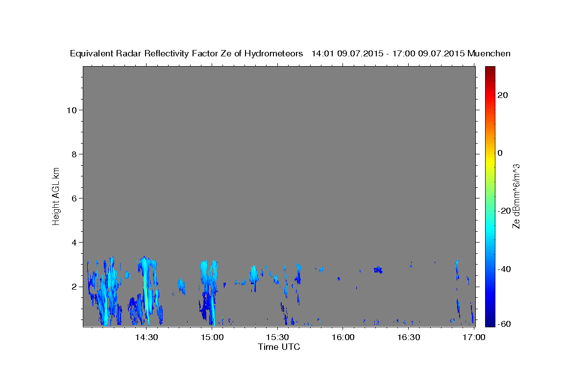Click the '16:30' time tick label
The height and width of the screenshot is (392, 588).
(409, 337)
